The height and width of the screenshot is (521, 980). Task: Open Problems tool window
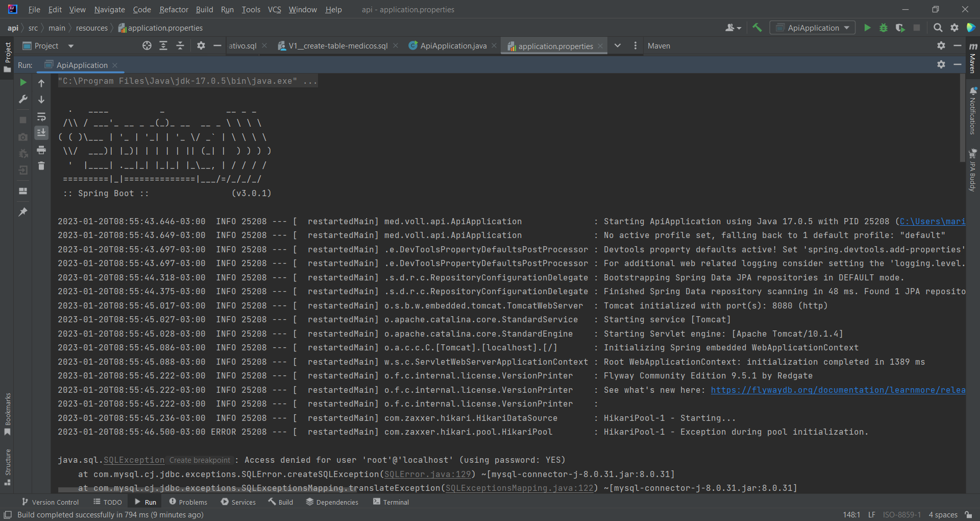pos(188,502)
